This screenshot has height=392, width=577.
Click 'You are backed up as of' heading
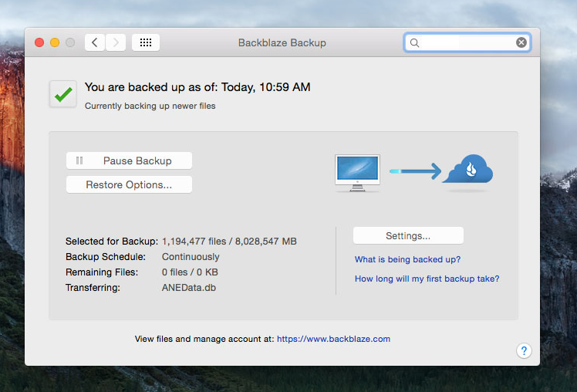pyautogui.click(x=197, y=87)
